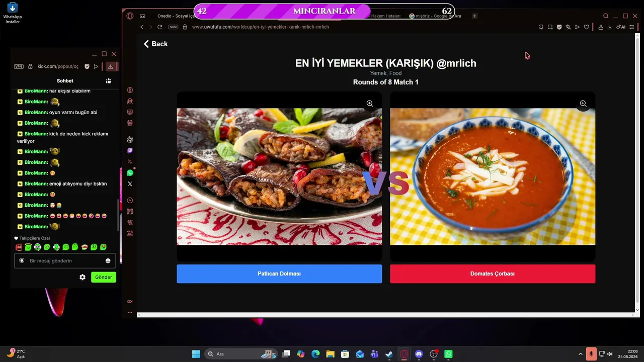Click download icon in Kick popout window
644x362 pixels.
(110, 66)
